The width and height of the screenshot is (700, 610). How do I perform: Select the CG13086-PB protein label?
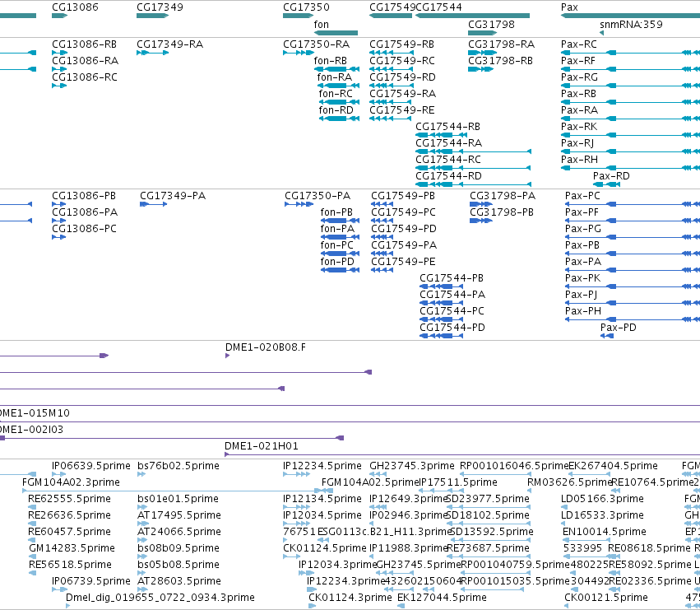[84, 196]
